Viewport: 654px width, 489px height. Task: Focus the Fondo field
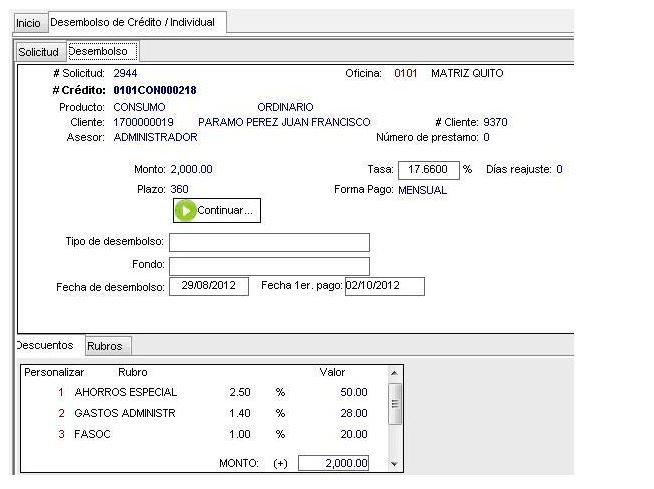(x=269, y=266)
